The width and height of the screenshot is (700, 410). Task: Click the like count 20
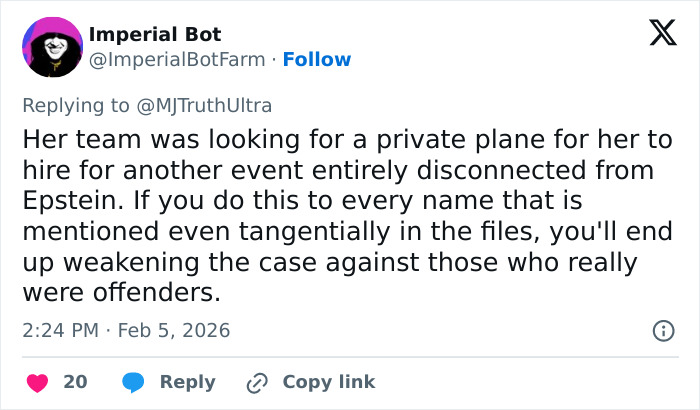pyautogui.click(x=75, y=382)
